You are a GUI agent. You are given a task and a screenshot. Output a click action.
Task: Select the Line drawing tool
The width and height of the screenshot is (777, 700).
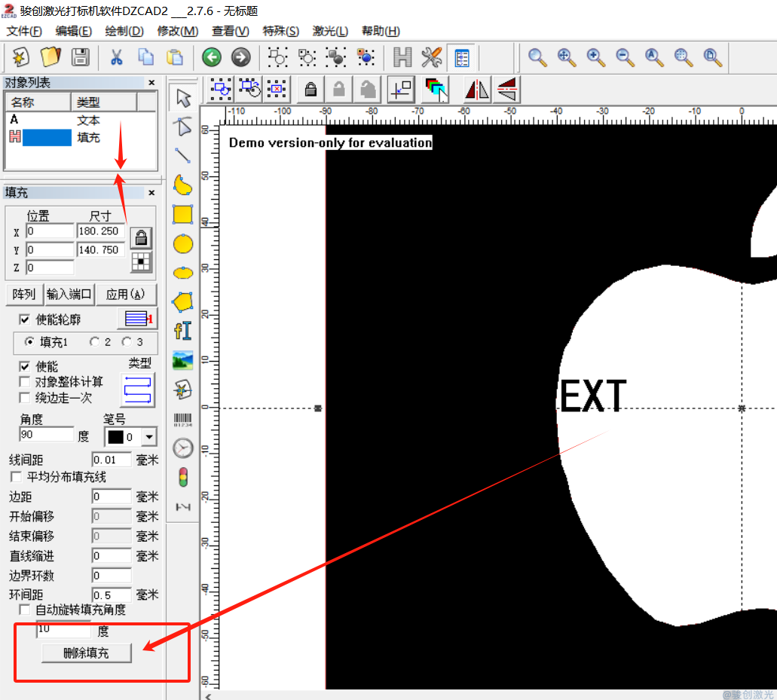click(x=183, y=156)
